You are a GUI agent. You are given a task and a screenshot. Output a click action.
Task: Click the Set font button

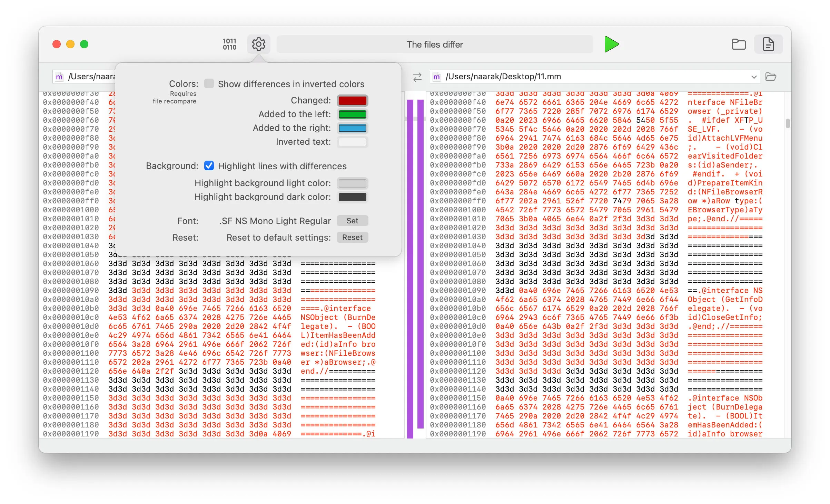pos(352,221)
